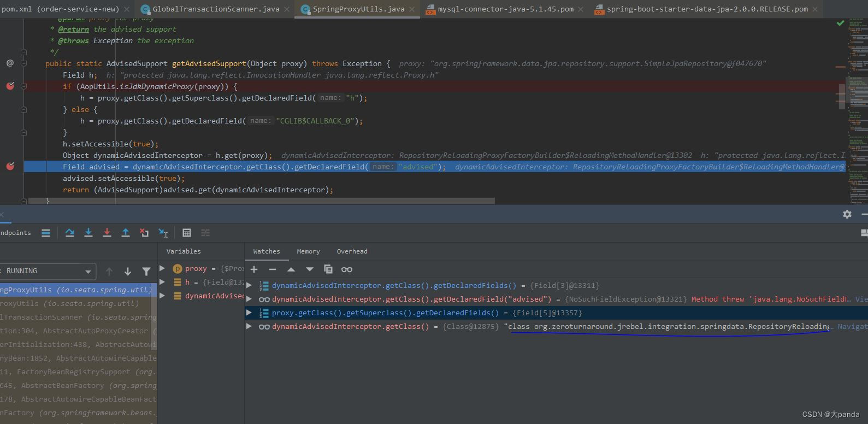Click the Step Over debug icon

coord(69,233)
